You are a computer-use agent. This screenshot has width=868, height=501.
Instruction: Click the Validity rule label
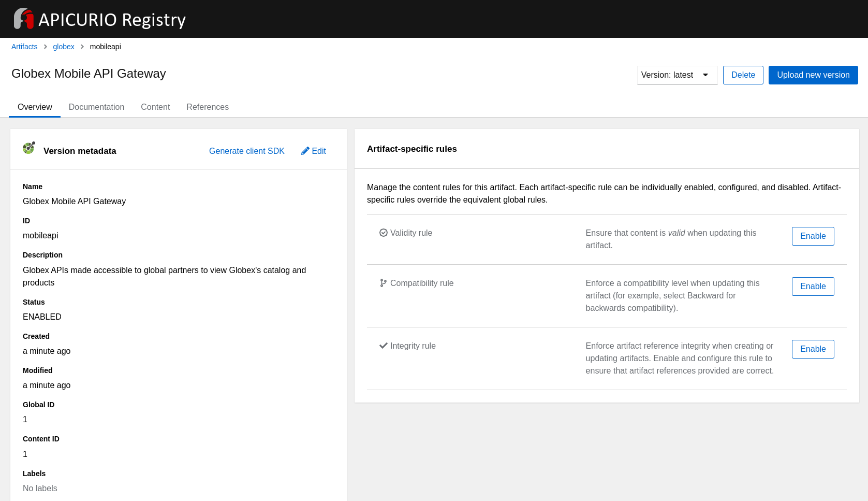[x=411, y=233]
